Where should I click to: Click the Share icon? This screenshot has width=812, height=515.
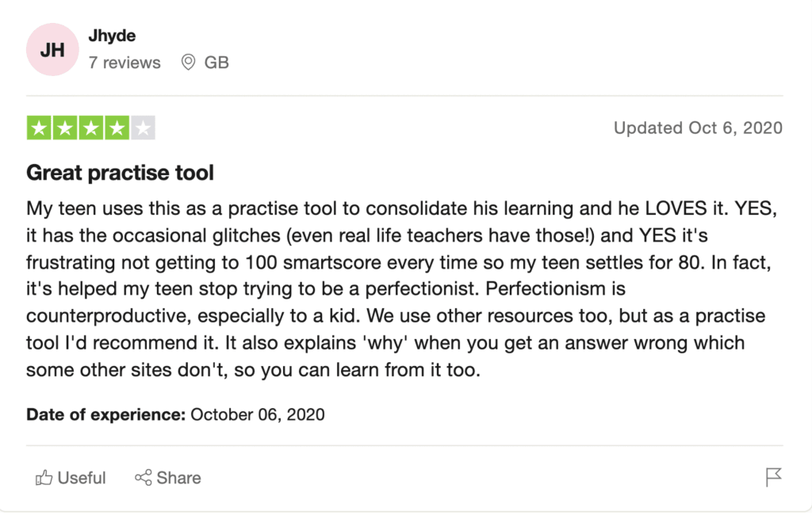tap(143, 478)
